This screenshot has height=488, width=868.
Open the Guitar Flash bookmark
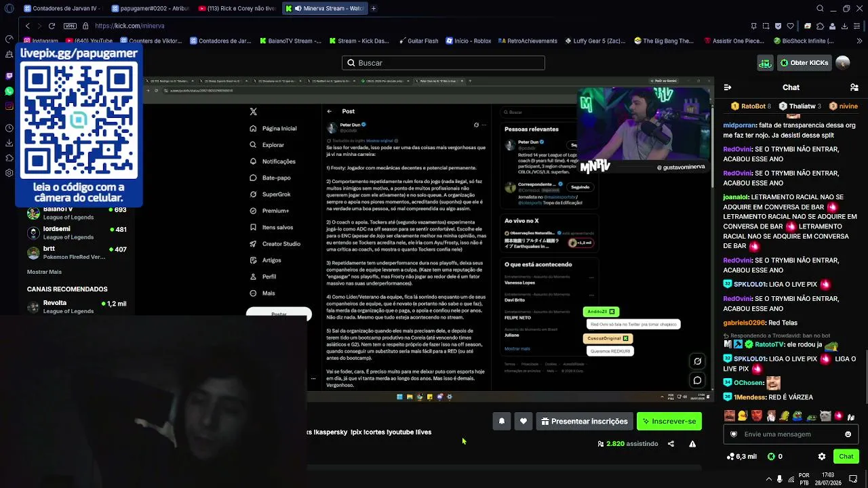(x=418, y=41)
